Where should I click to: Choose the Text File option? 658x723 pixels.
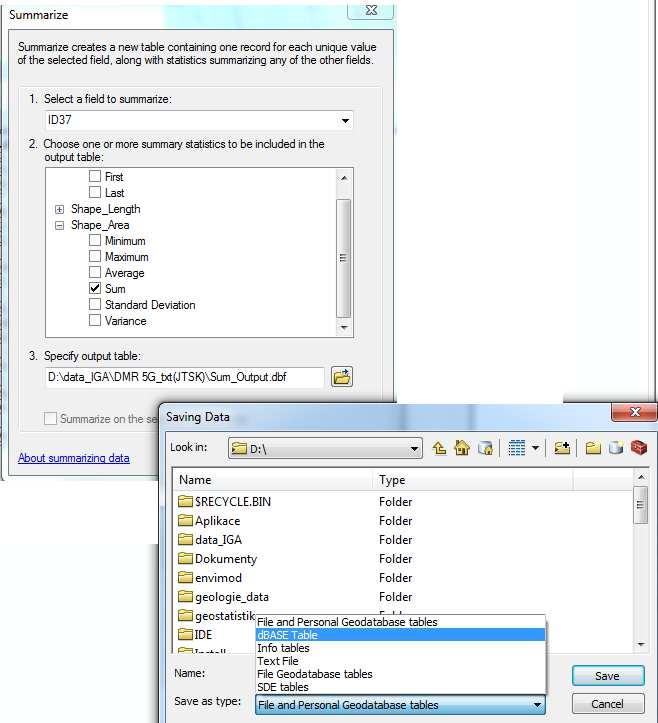coord(400,661)
